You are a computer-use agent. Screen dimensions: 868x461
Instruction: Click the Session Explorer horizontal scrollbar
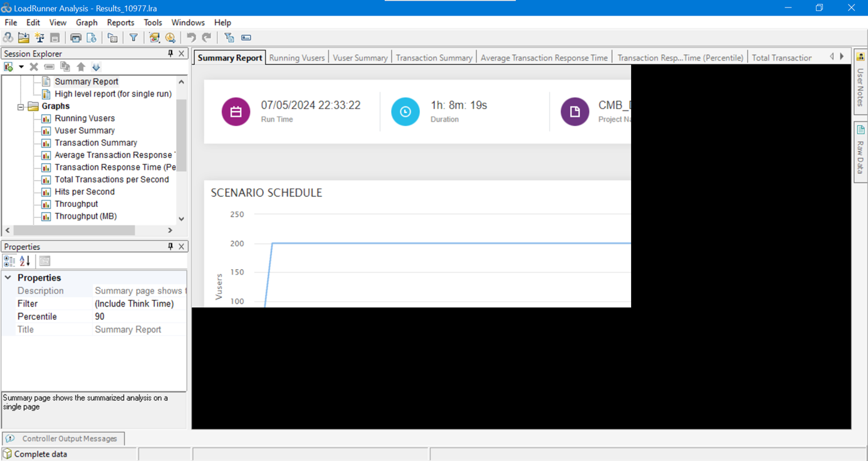pyautogui.click(x=75, y=231)
